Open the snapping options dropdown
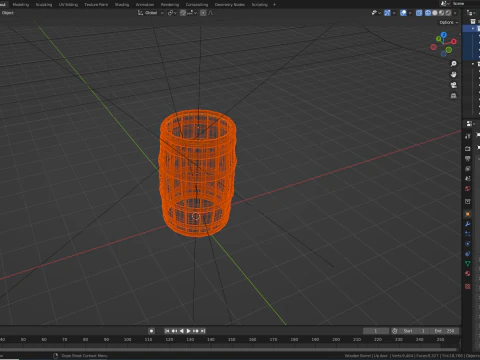This screenshot has height=360, width=480. click(192, 13)
